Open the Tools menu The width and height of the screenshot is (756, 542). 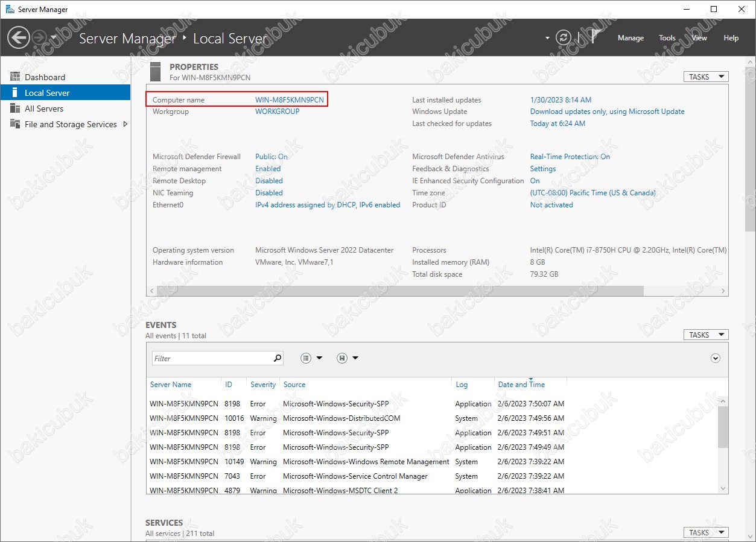point(667,38)
